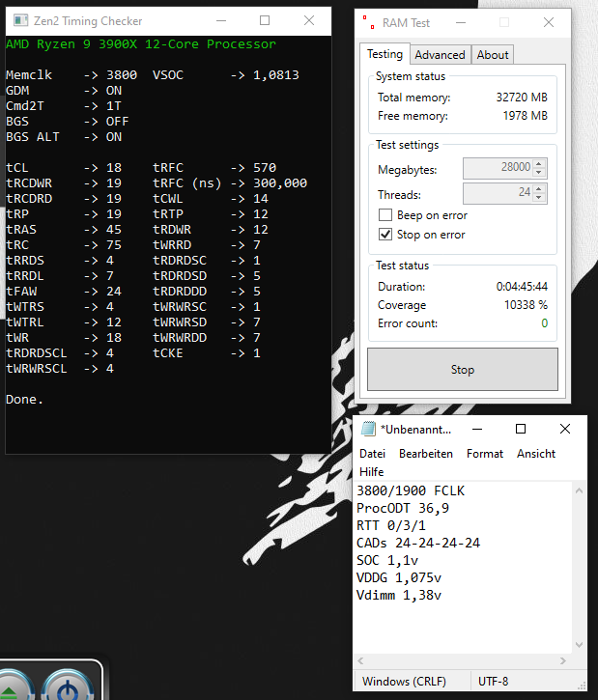This screenshot has height=700, width=598.
Task: Click Notepad horizontal scrollbar left arrow
Action: (361, 660)
